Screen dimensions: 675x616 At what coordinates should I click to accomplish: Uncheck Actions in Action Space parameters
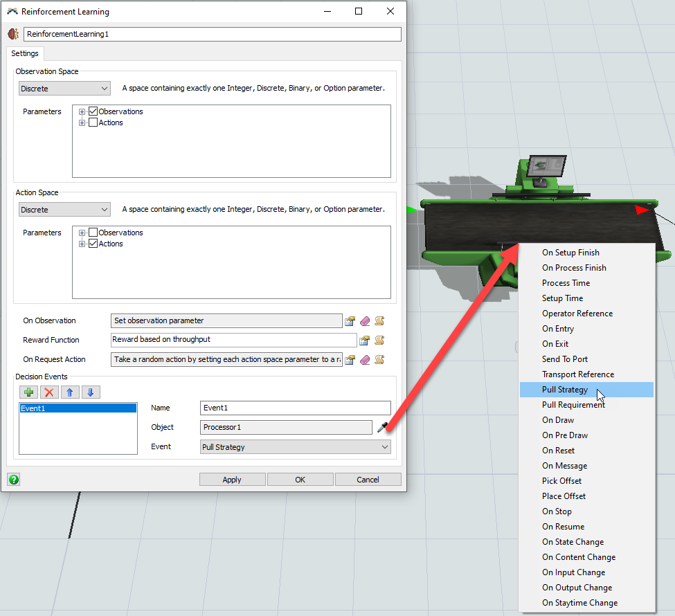point(93,244)
